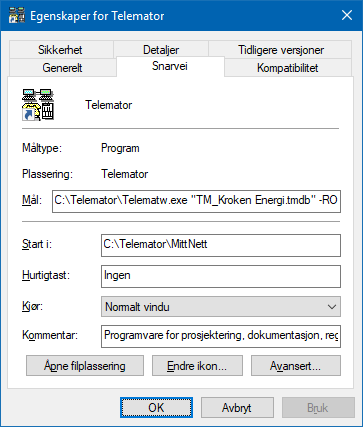Select the Snarvei tab

tap(170, 66)
